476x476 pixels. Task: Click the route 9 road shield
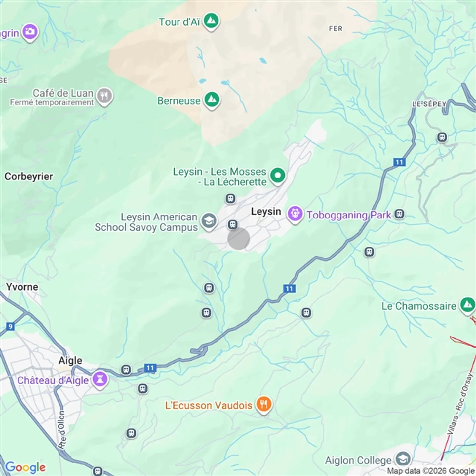pos(10,327)
